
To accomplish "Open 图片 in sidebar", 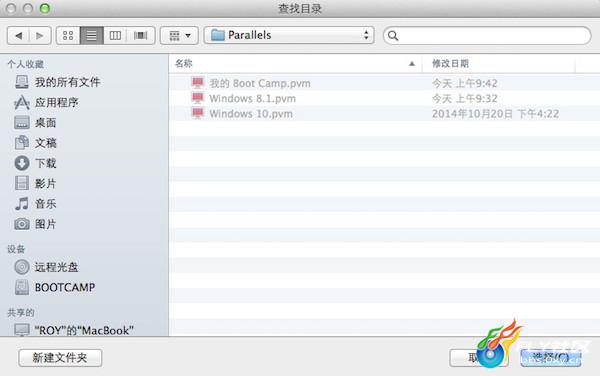I will (46, 224).
